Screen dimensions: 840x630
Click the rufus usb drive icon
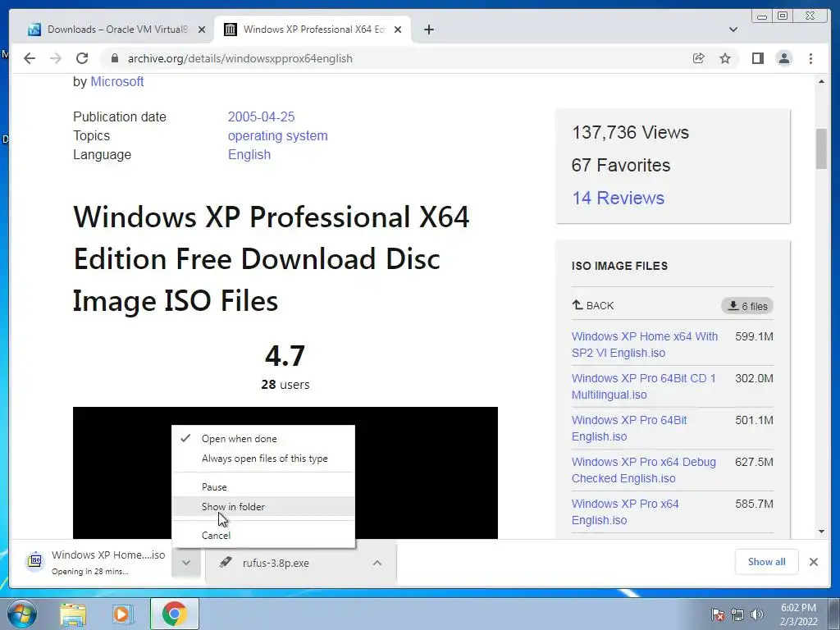tap(226, 562)
